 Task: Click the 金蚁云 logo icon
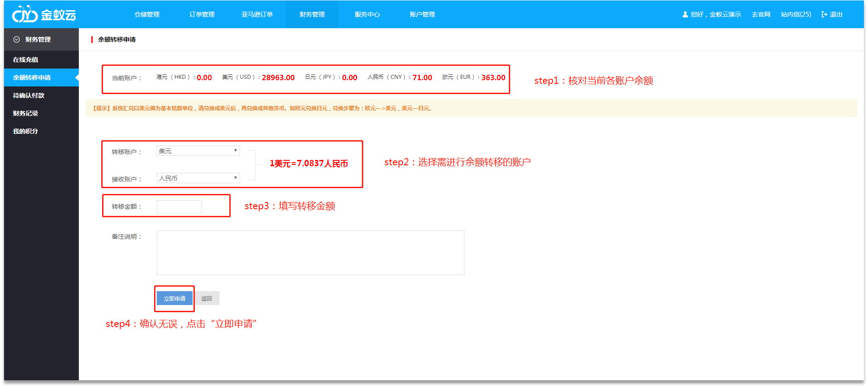point(25,15)
